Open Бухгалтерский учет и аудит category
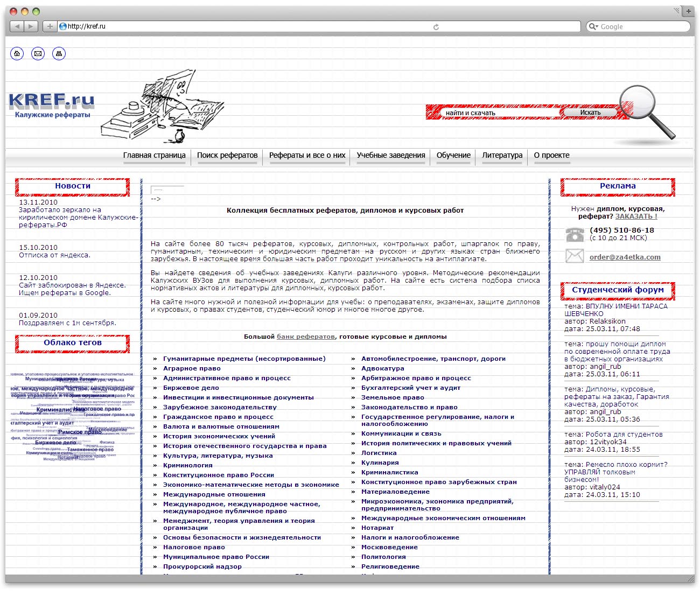 tap(411, 388)
